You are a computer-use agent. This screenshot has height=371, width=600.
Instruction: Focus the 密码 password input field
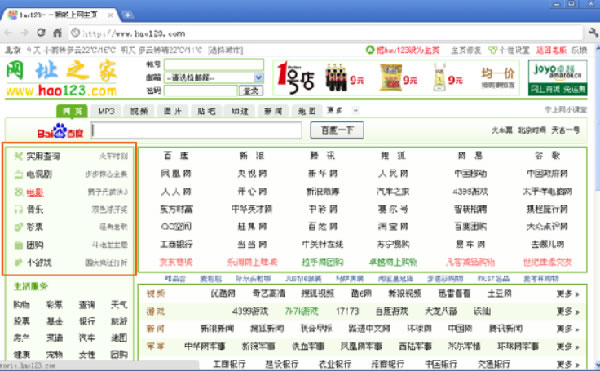pos(201,91)
